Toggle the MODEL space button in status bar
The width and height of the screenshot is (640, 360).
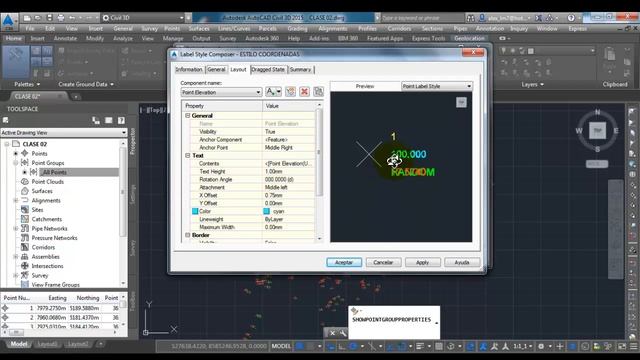pyautogui.click(x=281, y=346)
